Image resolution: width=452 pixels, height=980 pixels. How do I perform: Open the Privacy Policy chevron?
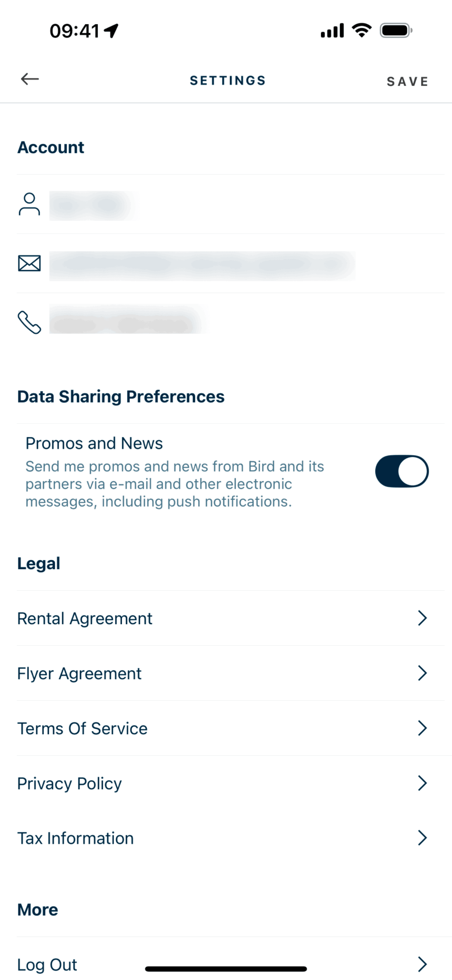pos(422,783)
